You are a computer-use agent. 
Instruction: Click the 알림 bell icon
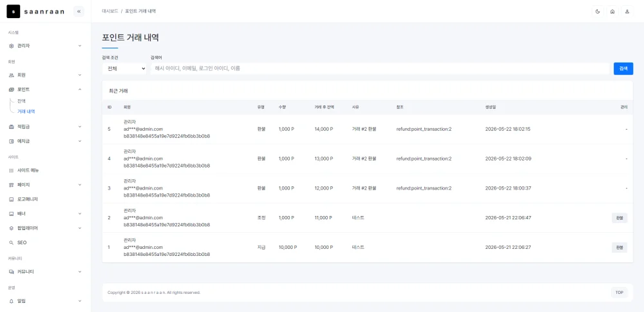[12, 301]
